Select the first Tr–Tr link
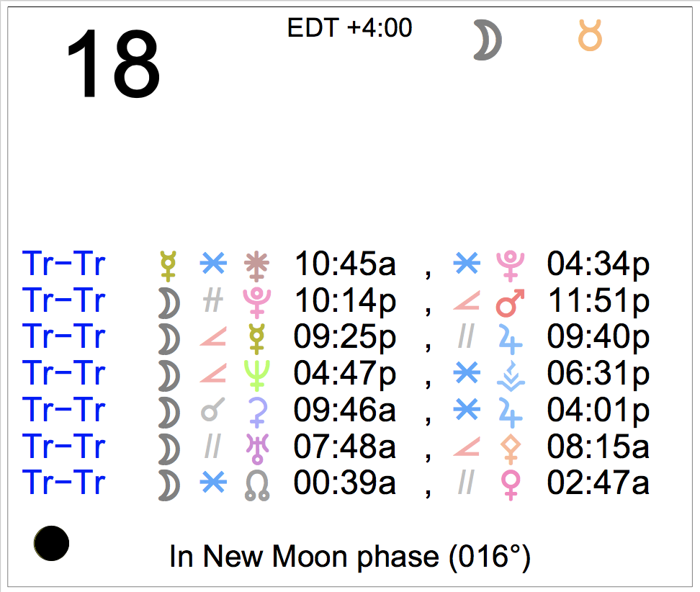 pos(64,264)
